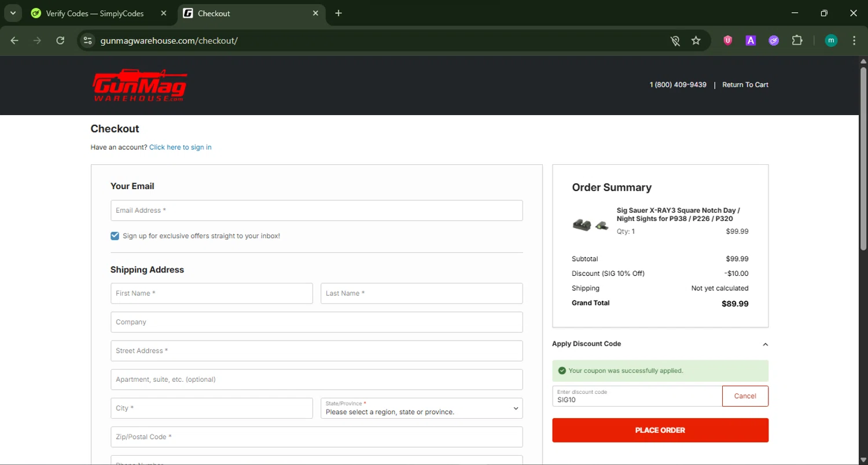Screen dimensions: 868x465
Task: Click the 'Not yet calculated' shipping text
Action: [x=720, y=288]
